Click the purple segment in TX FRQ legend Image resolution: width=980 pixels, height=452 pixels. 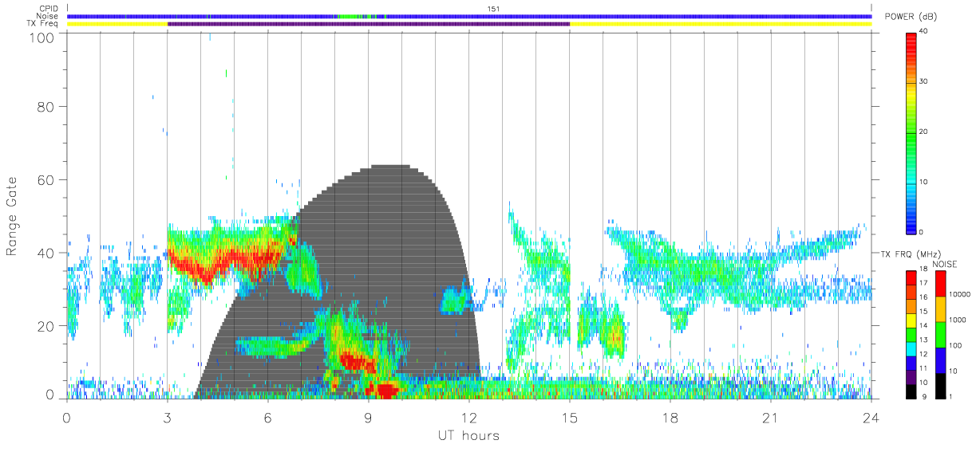(911, 378)
